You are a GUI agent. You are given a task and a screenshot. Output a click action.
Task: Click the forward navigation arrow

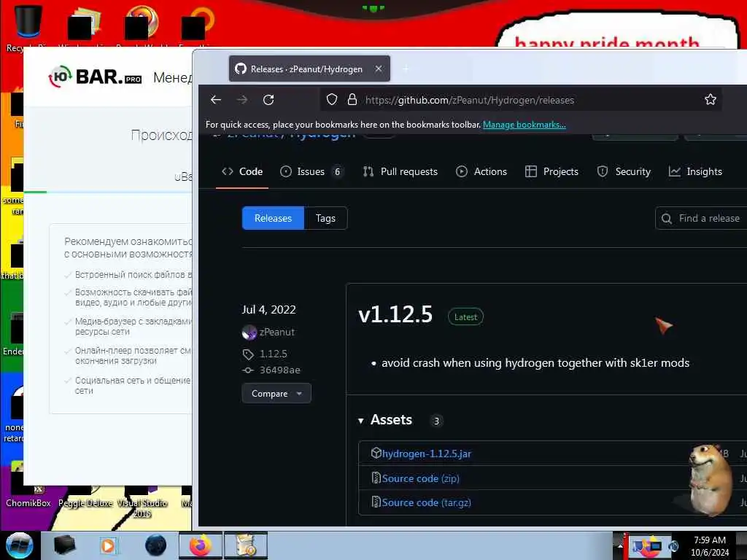coord(242,99)
